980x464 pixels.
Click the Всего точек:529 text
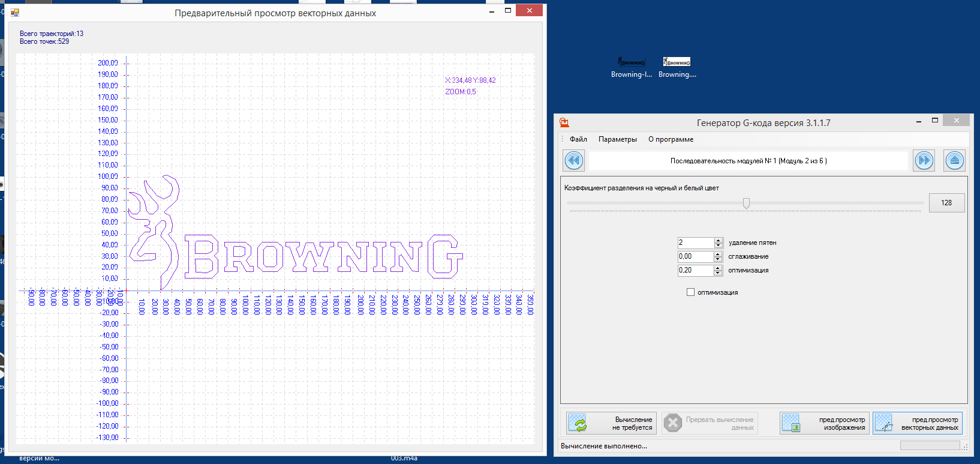(44, 41)
